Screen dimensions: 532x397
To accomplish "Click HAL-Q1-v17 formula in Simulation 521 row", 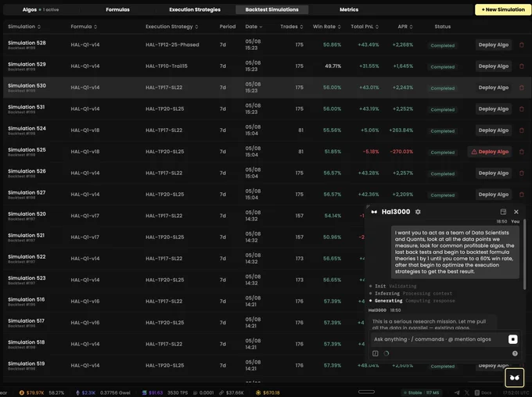I will coord(85,237).
